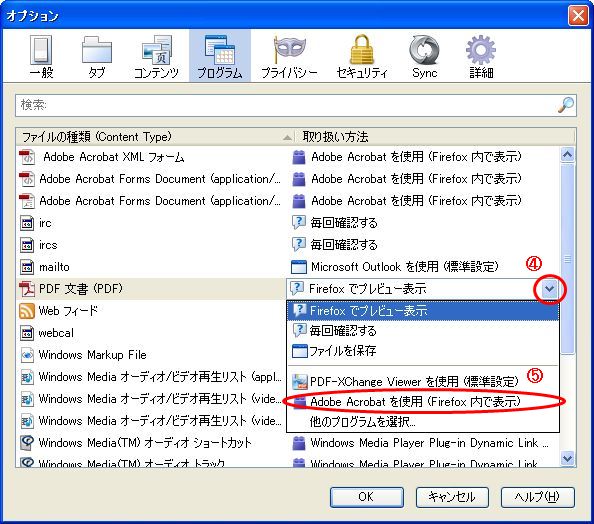Image resolution: width=594 pixels, height=524 pixels.
Task: Open the コンテンツ (Content) panel
Action: coord(156,56)
